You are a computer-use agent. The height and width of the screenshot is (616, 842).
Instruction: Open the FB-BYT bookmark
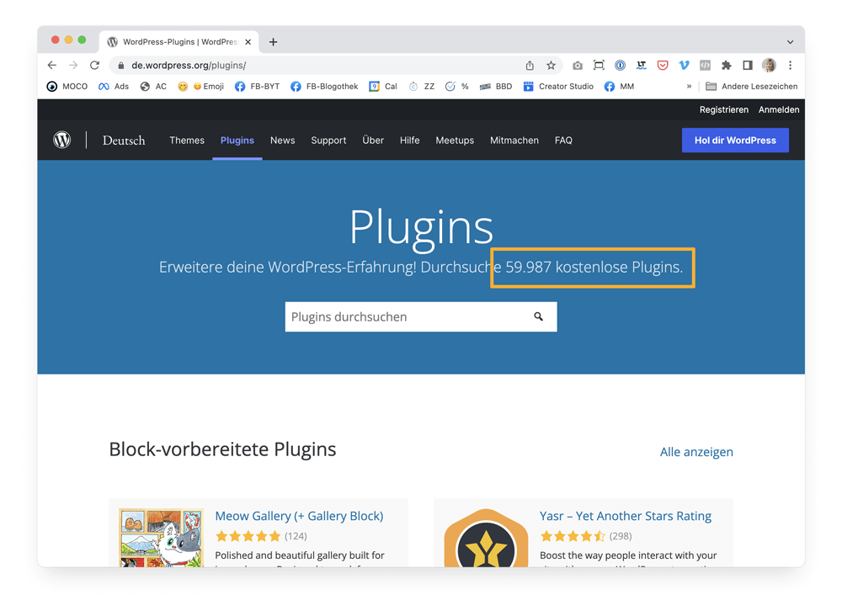[x=257, y=87]
